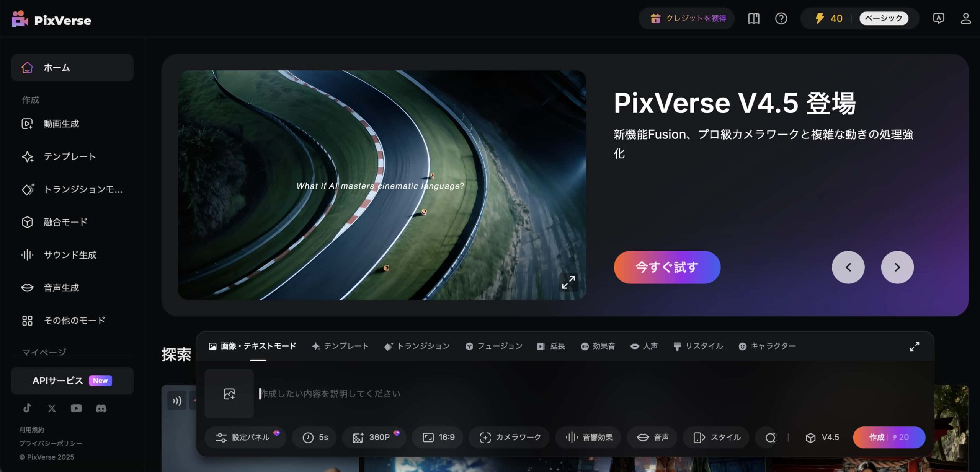
Task: Click the PixVerse logo
Action: pos(51,19)
